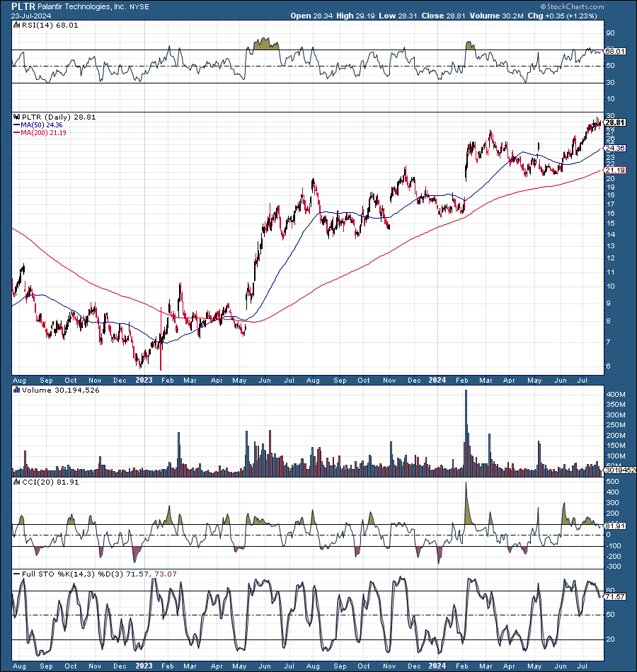Click the Volume 30,194,526 legend label

tap(57, 390)
